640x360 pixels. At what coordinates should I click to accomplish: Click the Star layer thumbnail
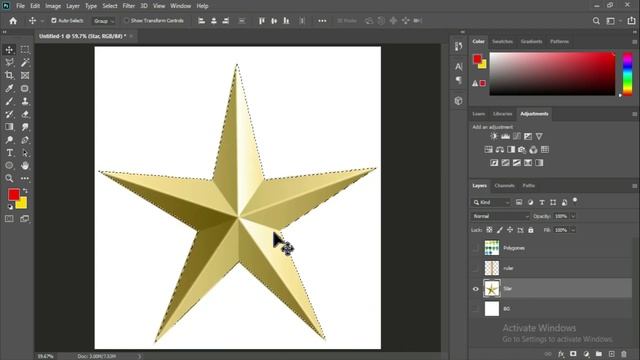(x=492, y=289)
